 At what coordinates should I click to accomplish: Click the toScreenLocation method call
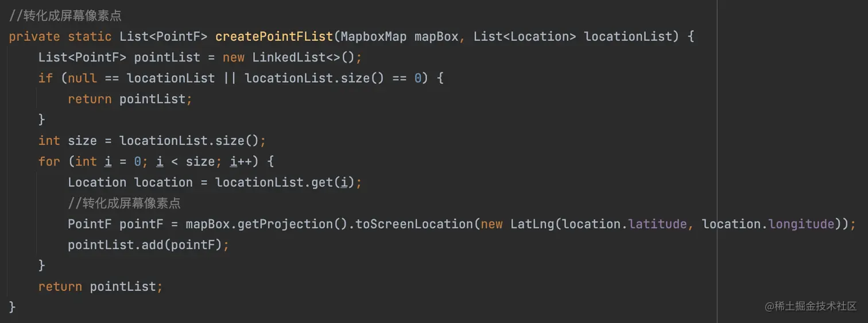coord(414,224)
